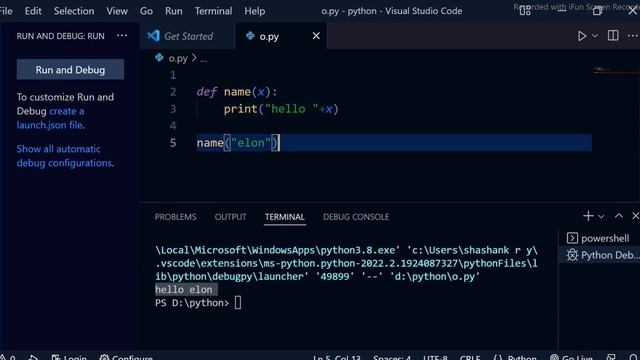Click the VS Code logo on Get Started tab

(x=153, y=36)
